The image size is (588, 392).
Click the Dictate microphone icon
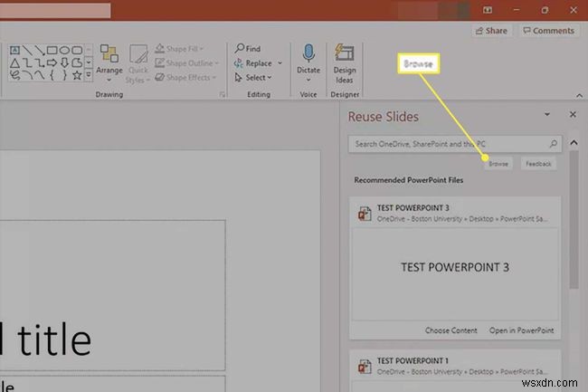308,53
